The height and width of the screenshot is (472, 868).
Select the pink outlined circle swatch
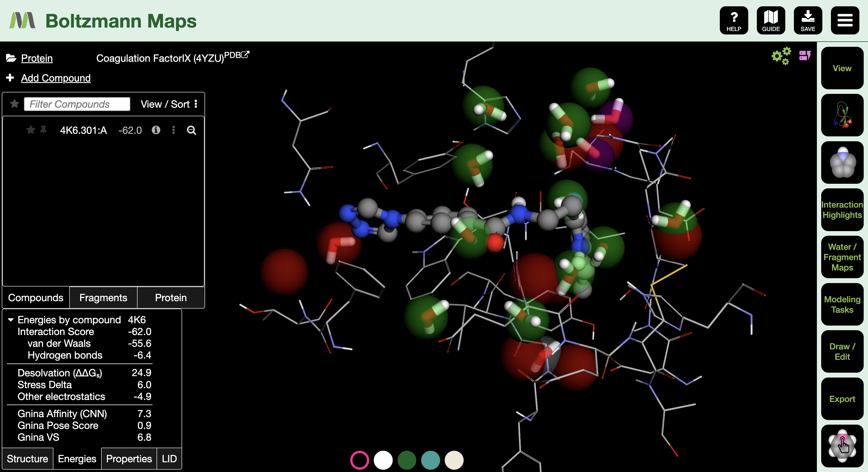pos(359,460)
